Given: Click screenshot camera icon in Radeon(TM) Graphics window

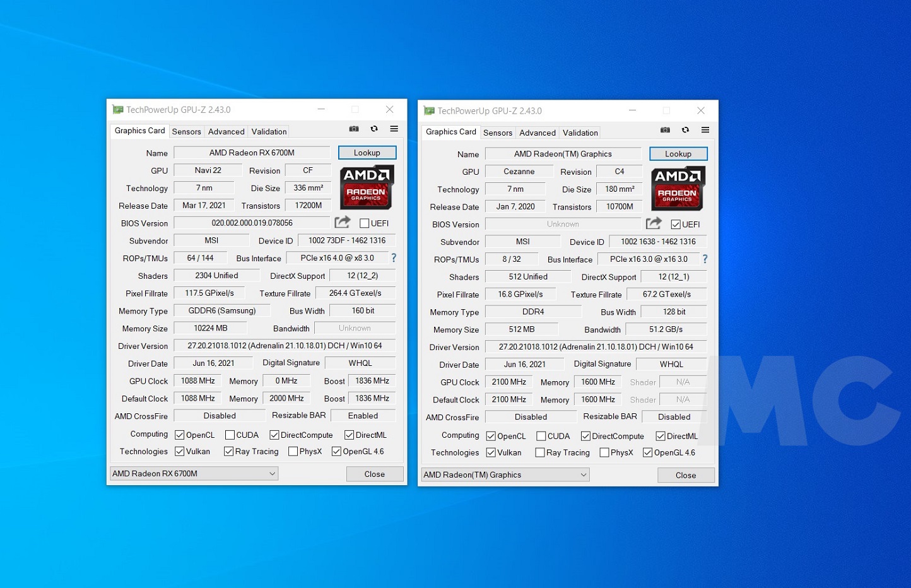Looking at the screenshot, I should (665, 130).
